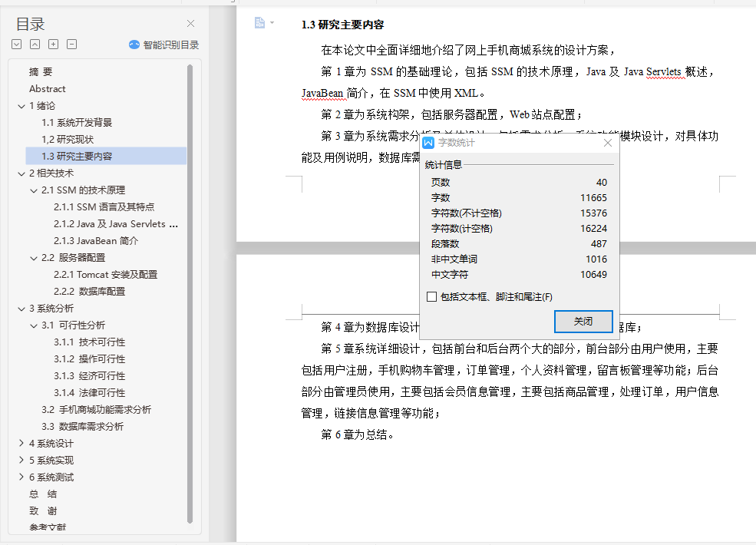Collapse the 3.1 可行性分析 node
756x545 pixels.
click(34, 325)
